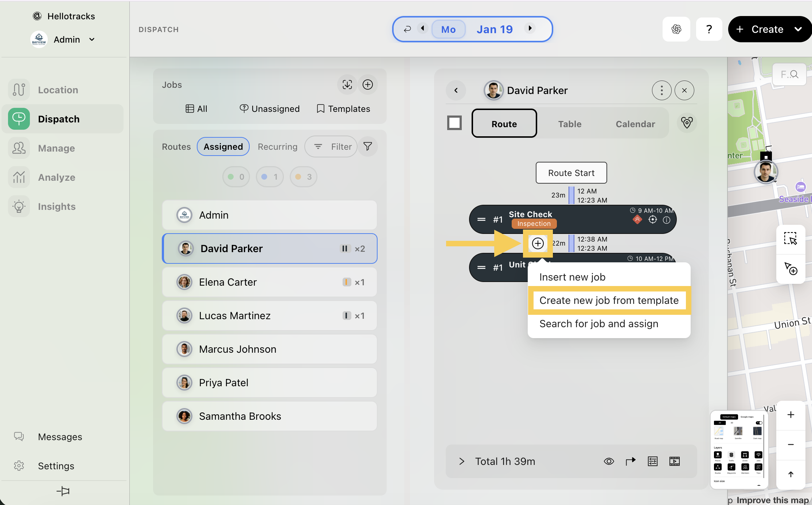Click the add job plus icon beside Jobs
812x505 pixels.
(x=367, y=85)
